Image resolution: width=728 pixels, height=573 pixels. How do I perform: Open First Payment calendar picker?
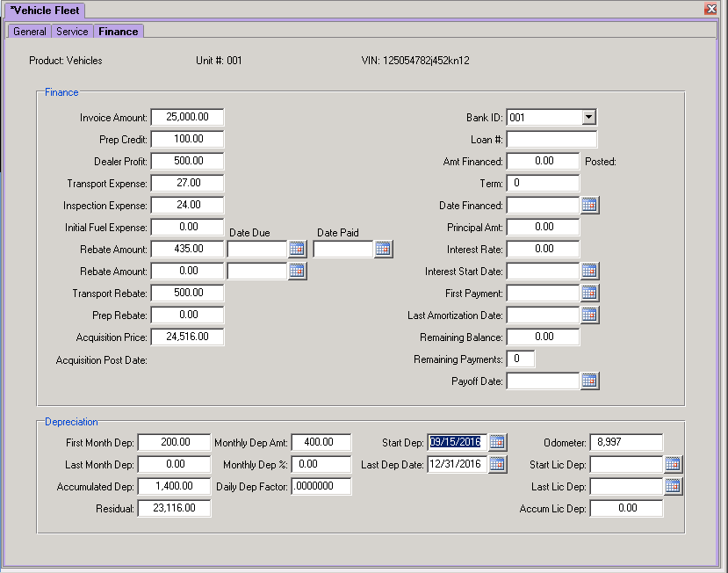(589, 293)
